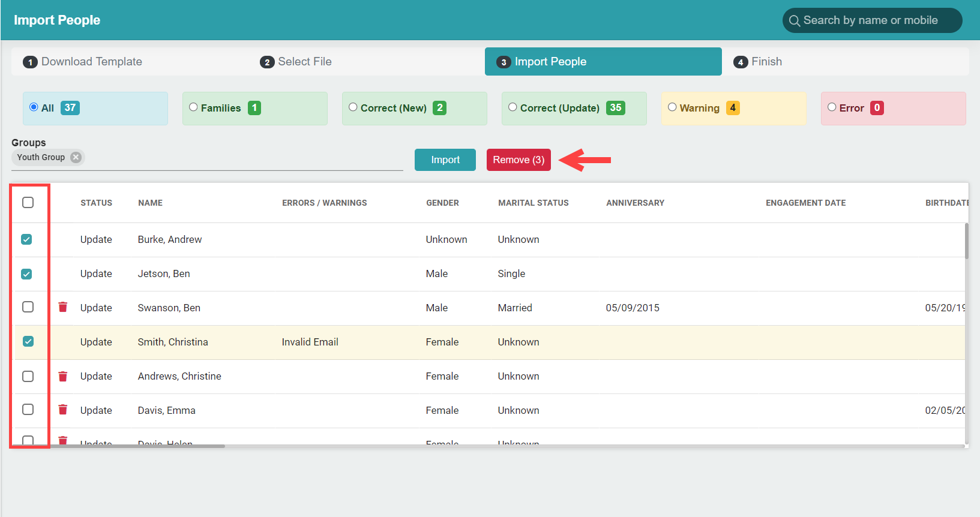Click the name Swanson, Ben
Image resolution: width=980 pixels, height=517 pixels.
click(x=169, y=308)
